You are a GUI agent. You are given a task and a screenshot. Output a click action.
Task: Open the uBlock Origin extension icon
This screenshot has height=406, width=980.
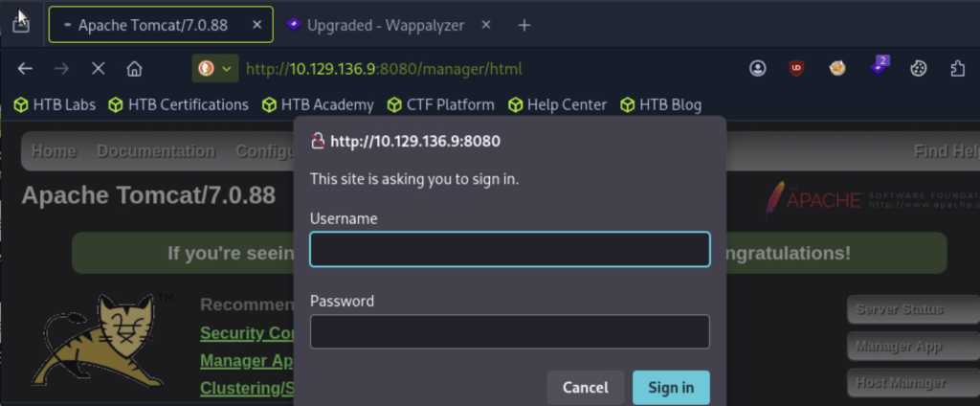click(795, 69)
